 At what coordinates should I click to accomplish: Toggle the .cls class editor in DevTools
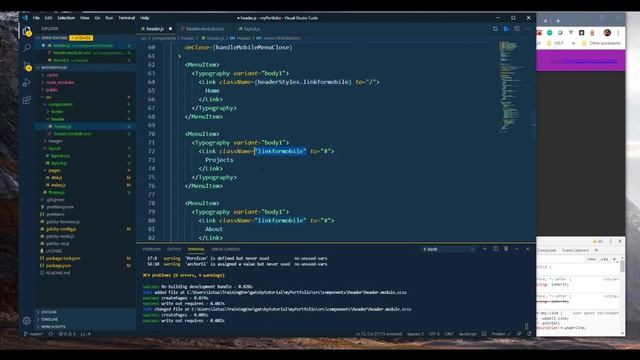click(604, 259)
